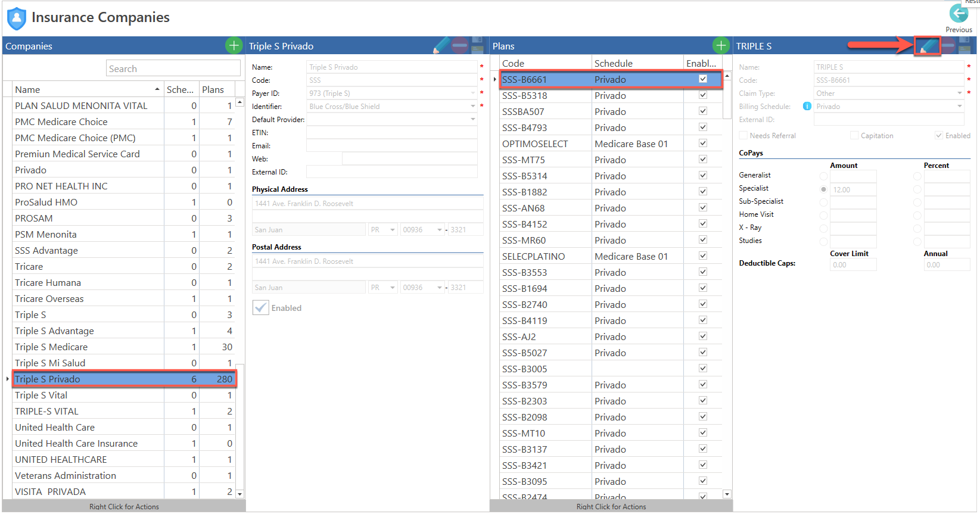This screenshot has width=980, height=514.
Task: Click the plan External ID field
Action: click(888, 119)
